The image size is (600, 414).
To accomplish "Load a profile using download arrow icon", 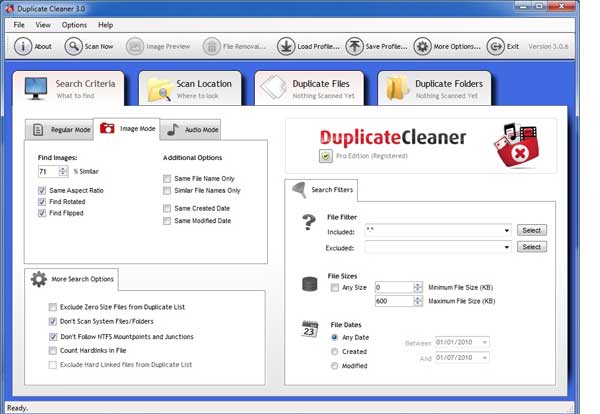I will coord(286,46).
